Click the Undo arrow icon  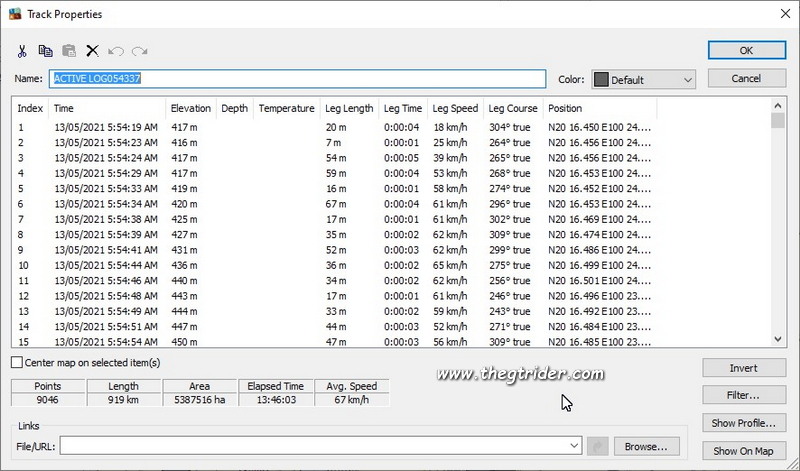[x=115, y=51]
